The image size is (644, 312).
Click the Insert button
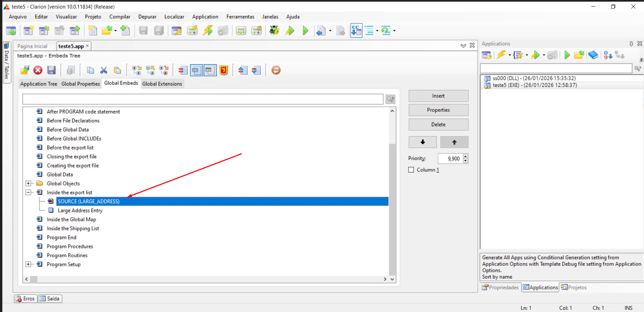click(438, 96)
